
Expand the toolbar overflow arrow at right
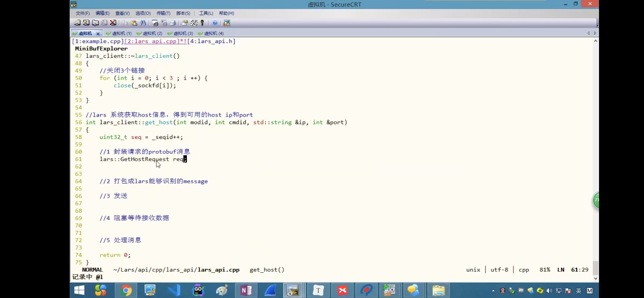(x=597, y=25)
